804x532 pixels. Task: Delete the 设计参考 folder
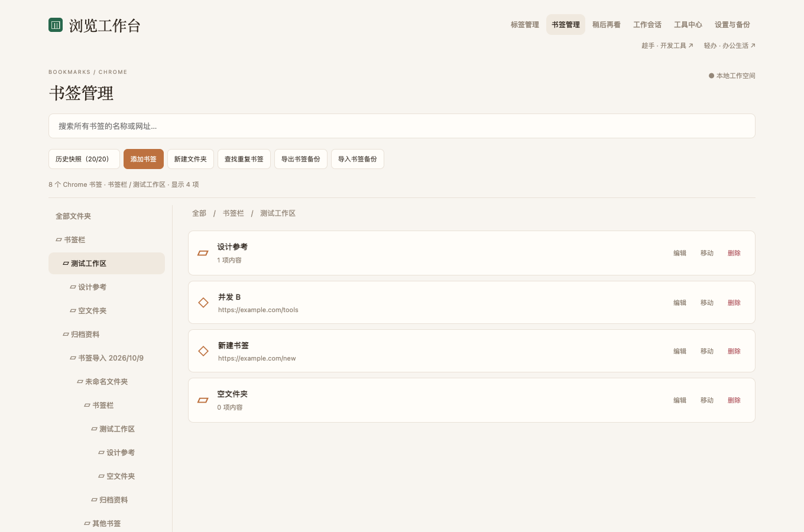coord(734,253)
